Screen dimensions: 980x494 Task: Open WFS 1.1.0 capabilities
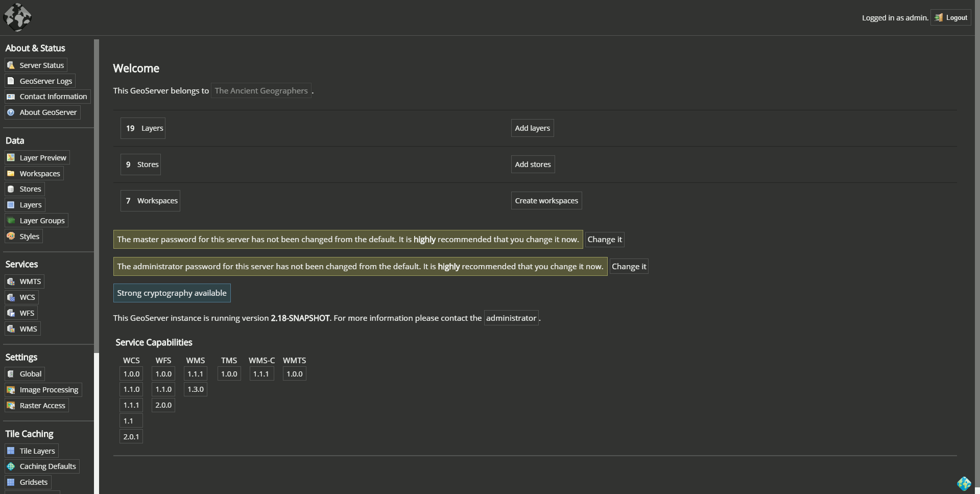[163, 389]
